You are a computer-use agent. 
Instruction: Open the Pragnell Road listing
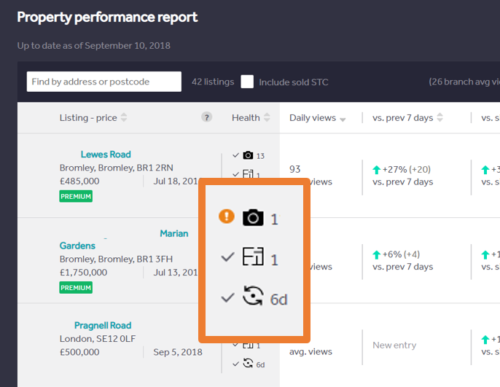pyautogui.click(x=103, y=325)
